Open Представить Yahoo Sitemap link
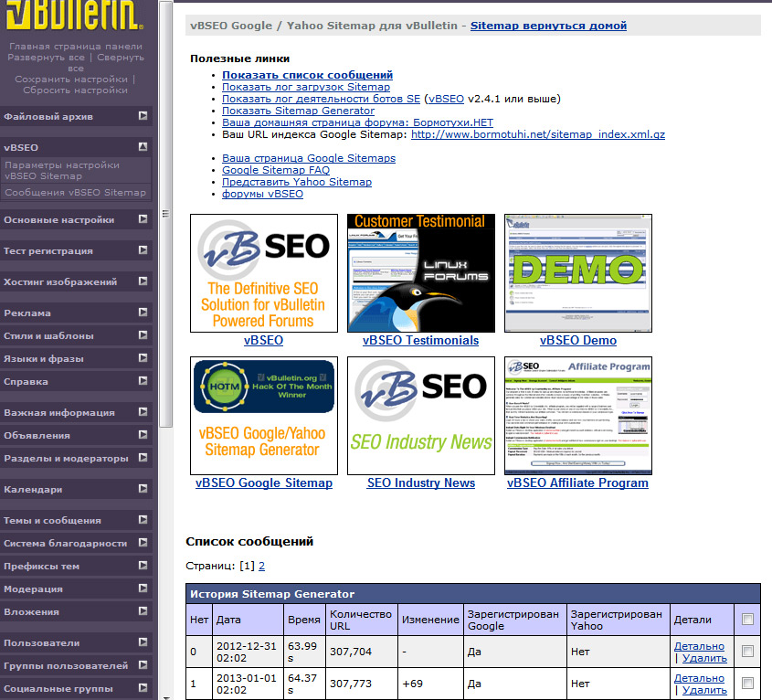This screenshot has height=700, width=772. (297, 182)
